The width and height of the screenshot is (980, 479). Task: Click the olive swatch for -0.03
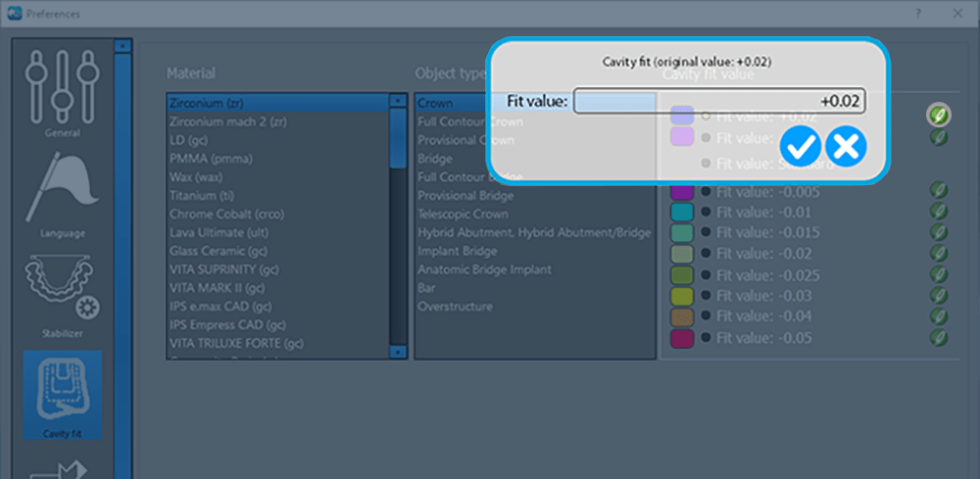tap(682, 296)
